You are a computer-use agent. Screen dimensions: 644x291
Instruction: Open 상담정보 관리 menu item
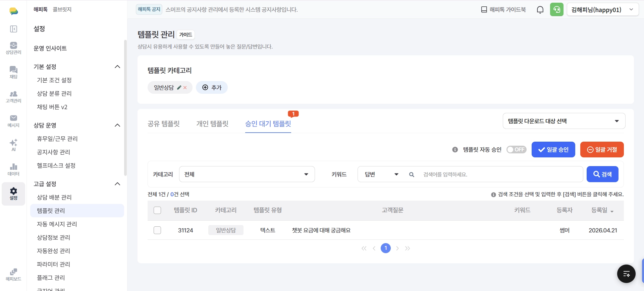[x=54, y=237]
